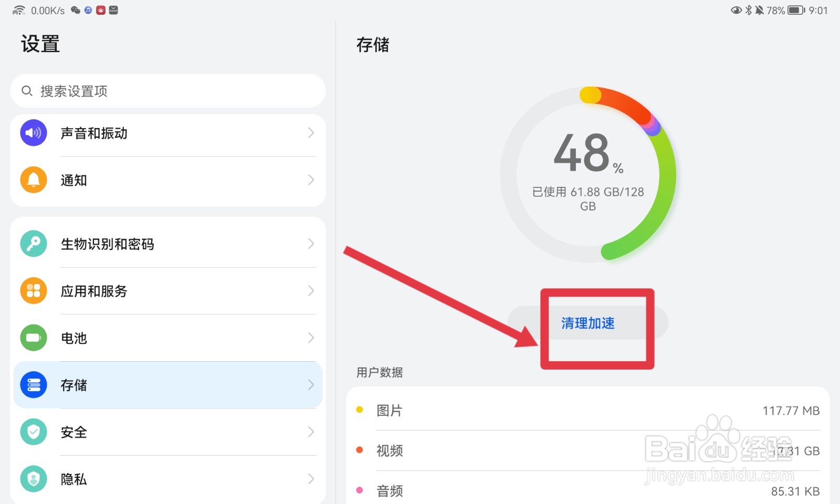840x504 pixels.
Task: Open 声音和振动 settings
Action: 168,133
